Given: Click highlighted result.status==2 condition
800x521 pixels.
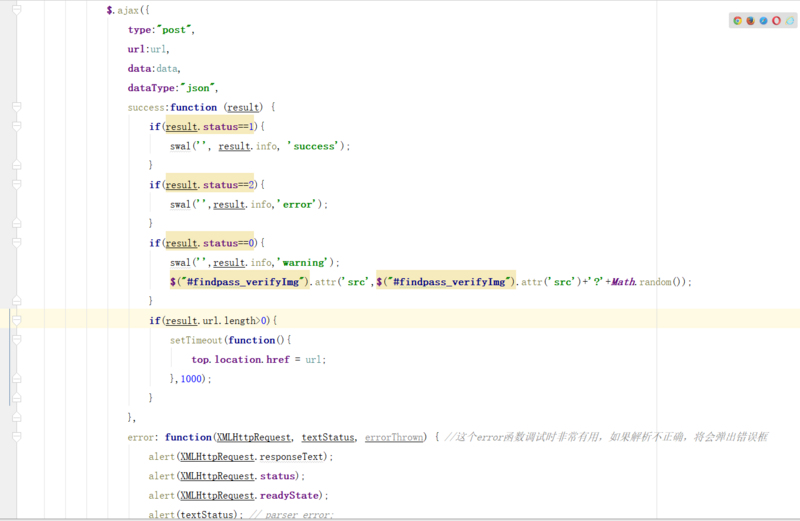Looking at the screenshot, I should pyautogui.click(x=209, y=185).
